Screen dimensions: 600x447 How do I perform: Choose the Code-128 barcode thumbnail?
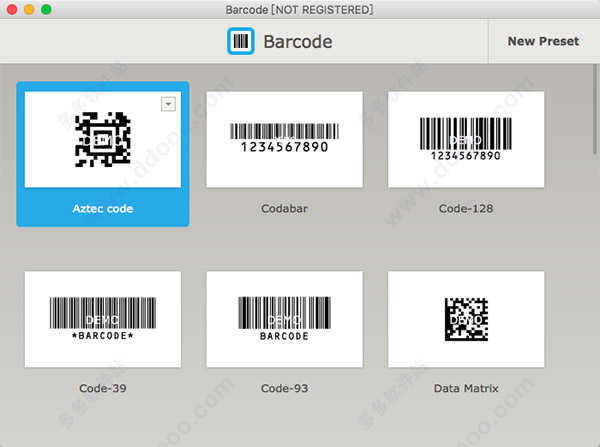(x=466, y=139)
